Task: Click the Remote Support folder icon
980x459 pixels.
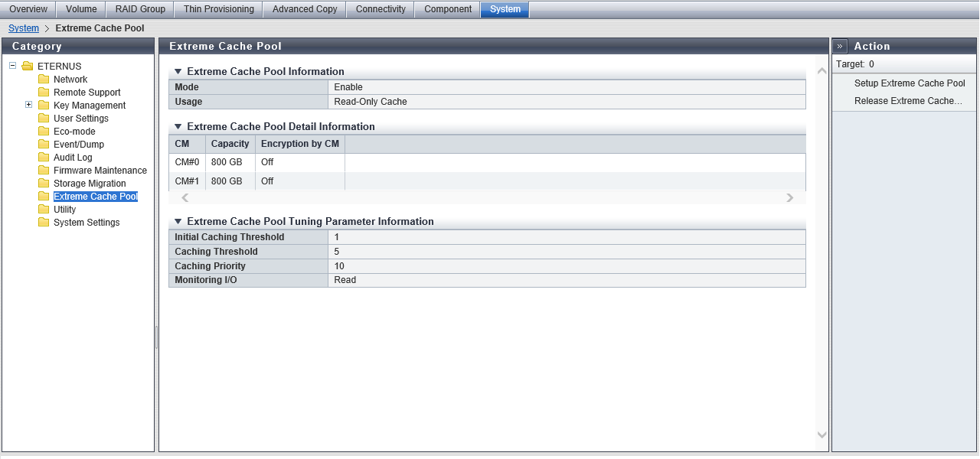Action: pyautogui.click(x=44, y=93)
